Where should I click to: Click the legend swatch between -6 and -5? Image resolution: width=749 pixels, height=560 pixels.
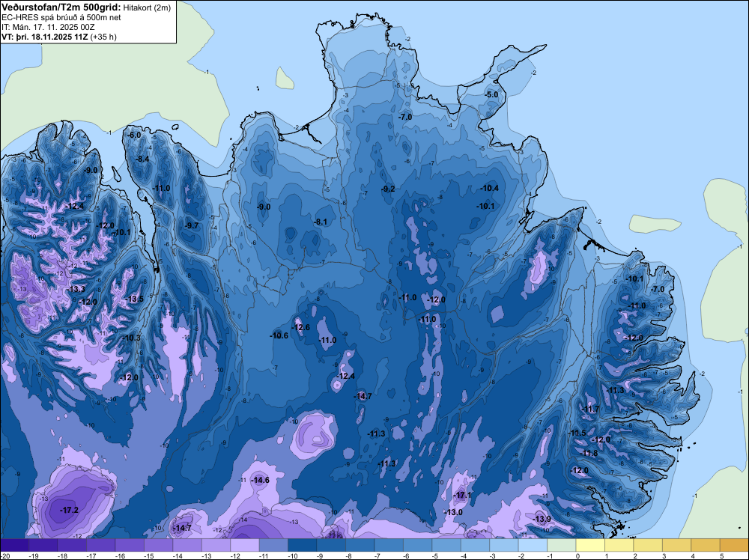point(418,545)
